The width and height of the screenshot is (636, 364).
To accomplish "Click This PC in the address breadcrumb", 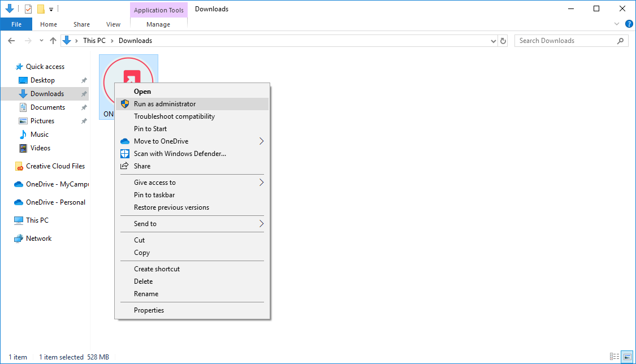I will click(94, 41).
